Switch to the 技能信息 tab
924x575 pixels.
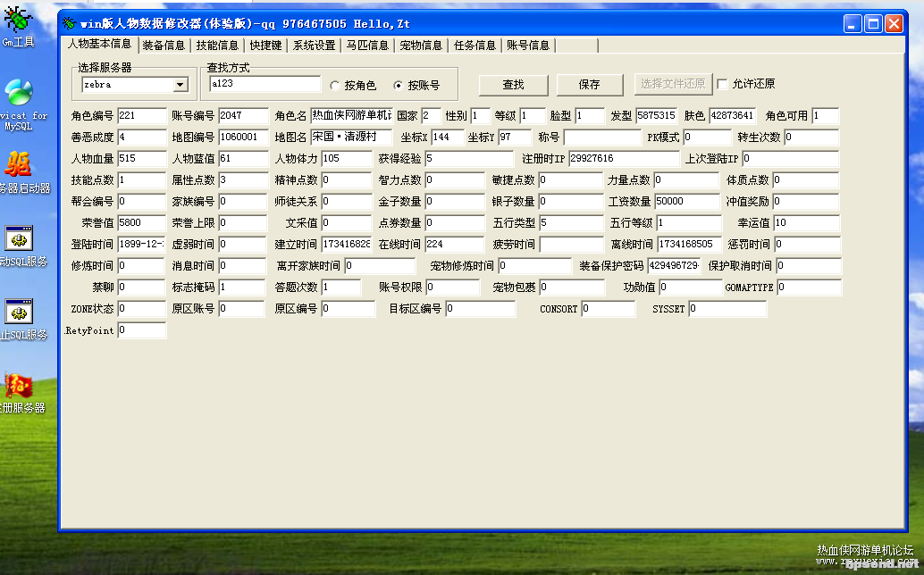217,46
